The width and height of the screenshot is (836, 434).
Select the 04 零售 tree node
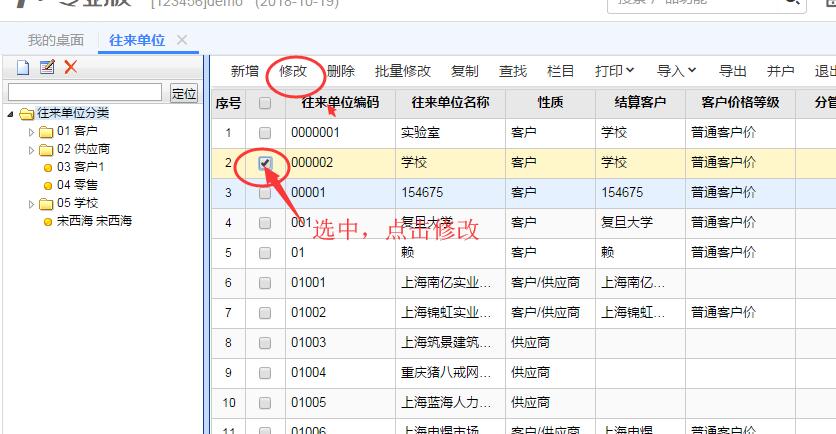[x=77, y=185]
